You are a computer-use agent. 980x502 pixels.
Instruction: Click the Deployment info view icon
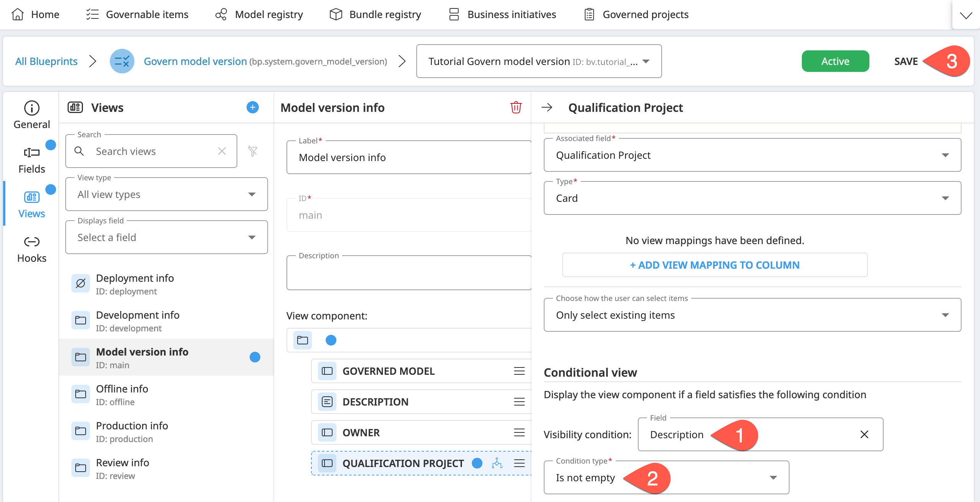click(x=81, y=284)
